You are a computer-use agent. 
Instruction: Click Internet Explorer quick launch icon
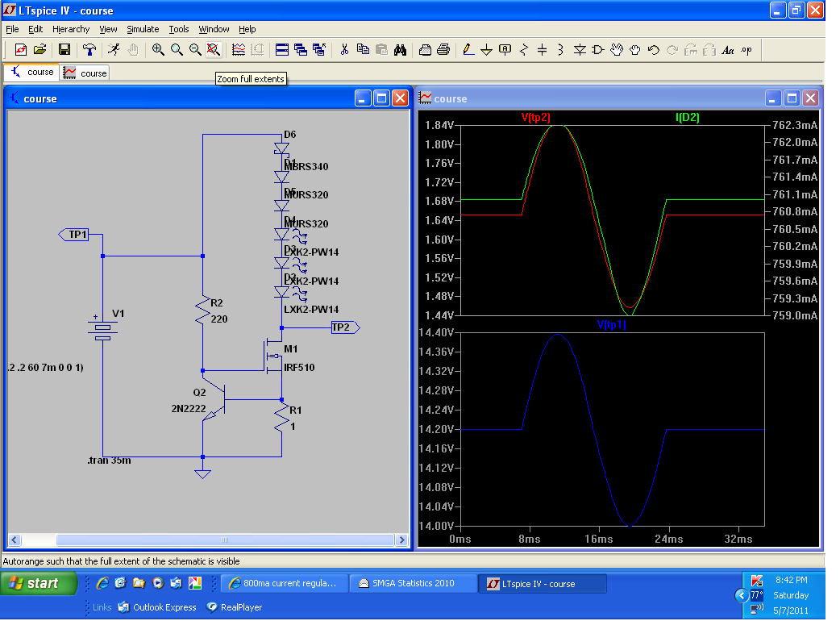[x=102, y=583]
